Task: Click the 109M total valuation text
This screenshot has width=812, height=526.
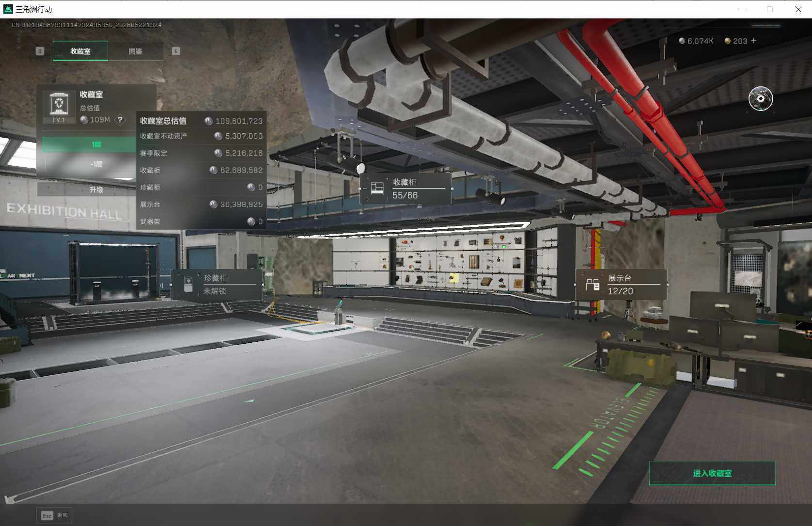Action: (x=100, y=120)
